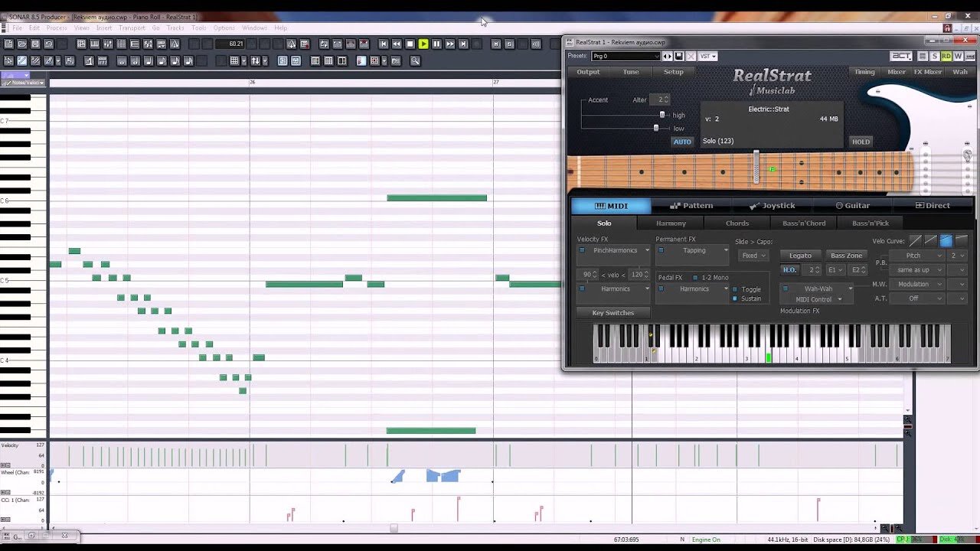The image size is (980, 551).
Task: Click the New file toolbar icon
Action: coord(9,44)
